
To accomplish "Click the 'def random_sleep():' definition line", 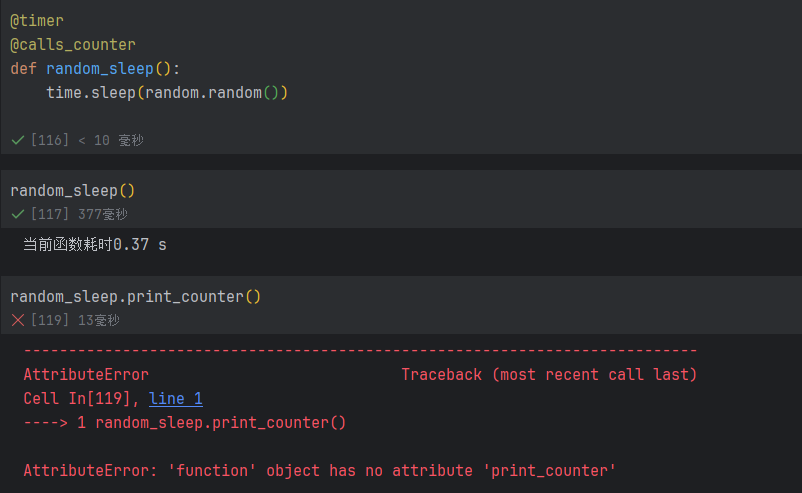I will click(95, 69).
